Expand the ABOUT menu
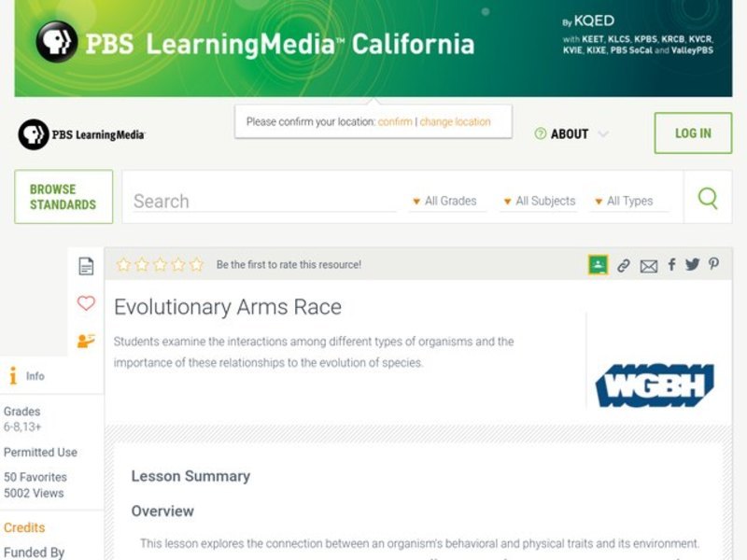 573,134
